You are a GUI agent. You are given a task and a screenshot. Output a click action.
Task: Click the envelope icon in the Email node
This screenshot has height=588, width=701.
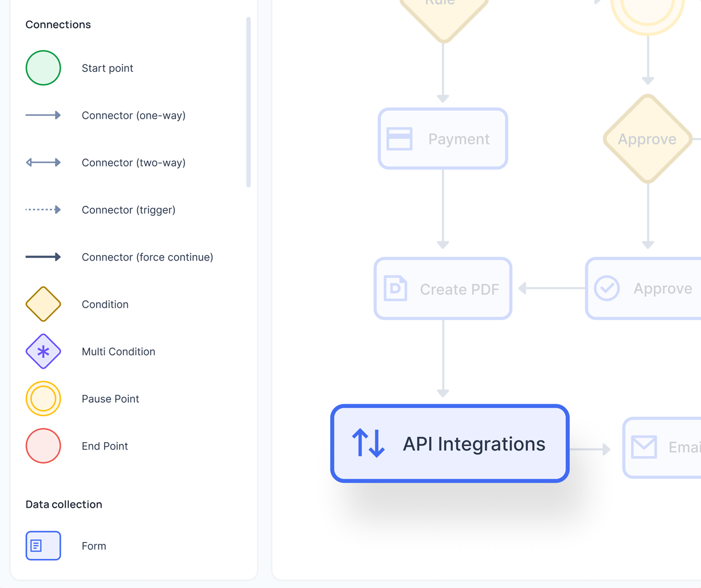pyautogui.click(x=644, y=447)
